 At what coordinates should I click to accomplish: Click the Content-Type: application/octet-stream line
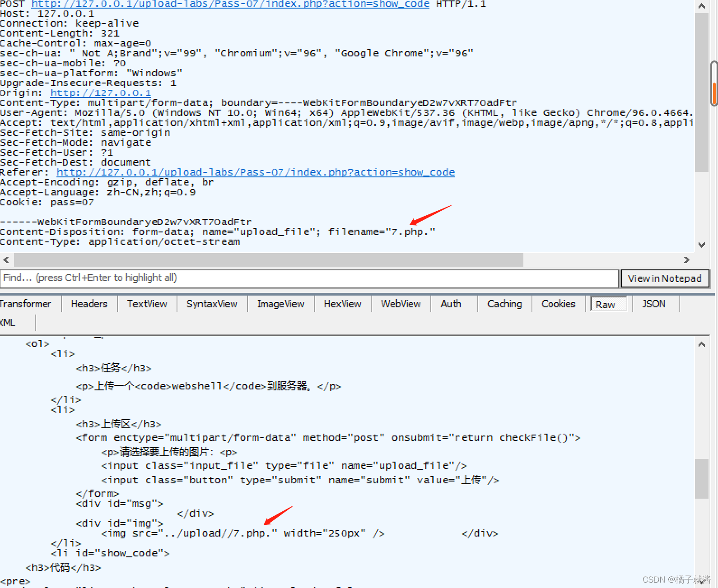[x=120, y=242]
